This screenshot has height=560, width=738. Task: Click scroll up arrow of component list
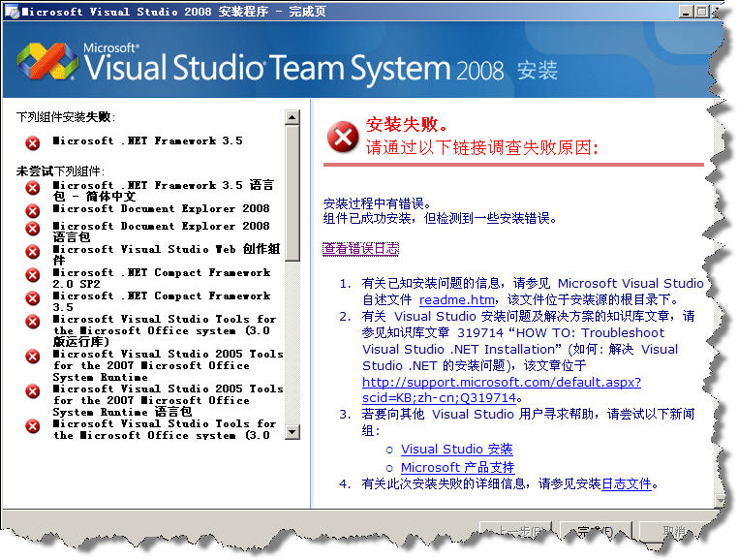click(292, 117)
